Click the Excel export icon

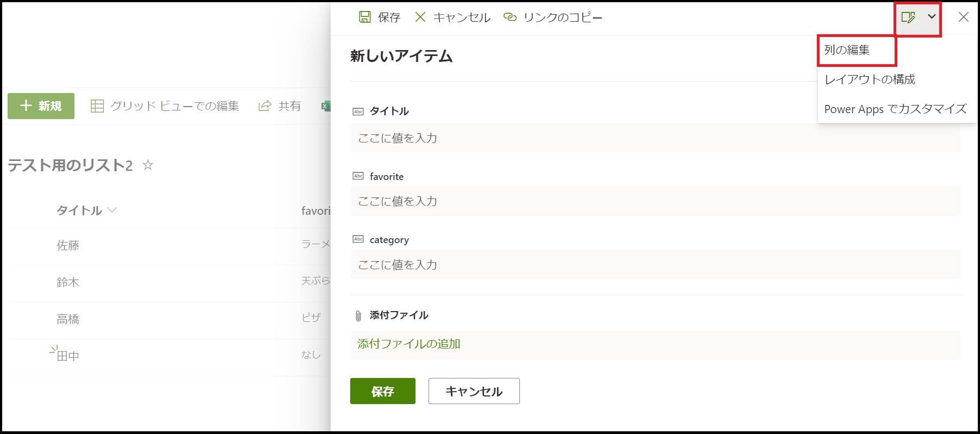326,106
